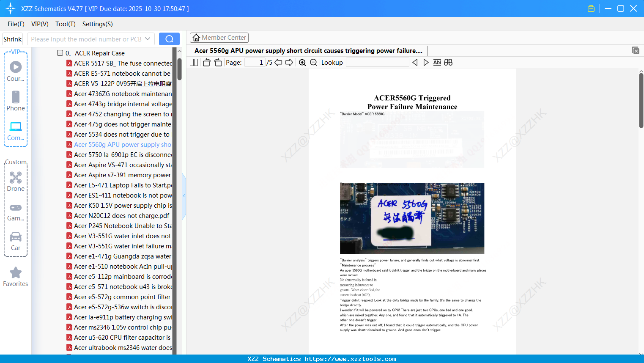Screen dimensions: 644x363
Task: Open www.xzztools.com link in status bar
Action: pos(350,359)
